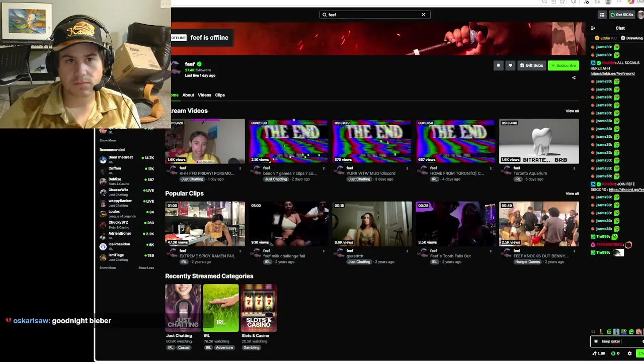Open the Slots & Casino category card

(259, 308)
